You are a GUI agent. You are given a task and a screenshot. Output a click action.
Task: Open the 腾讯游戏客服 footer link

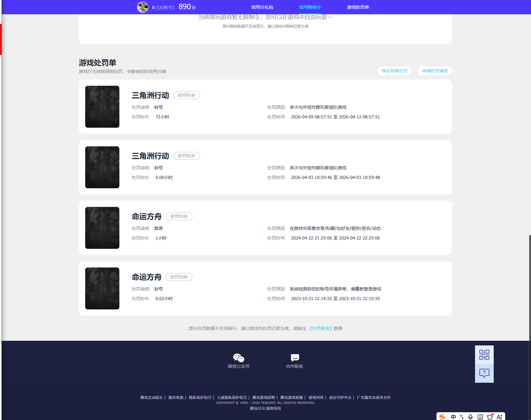[292, 398]
